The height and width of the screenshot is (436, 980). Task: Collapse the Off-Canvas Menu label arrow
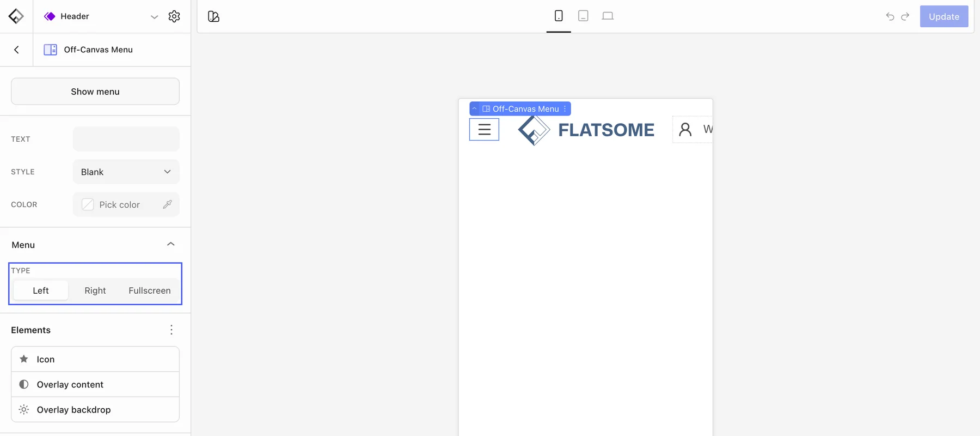tap(474, 109)
